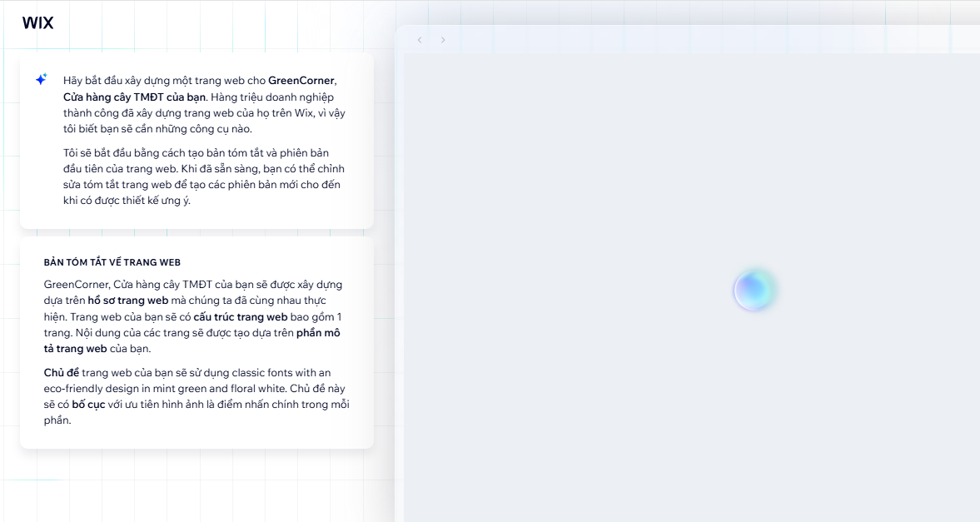
Task: Open the 'hồ sơ trang web' term
Action: 128,301
